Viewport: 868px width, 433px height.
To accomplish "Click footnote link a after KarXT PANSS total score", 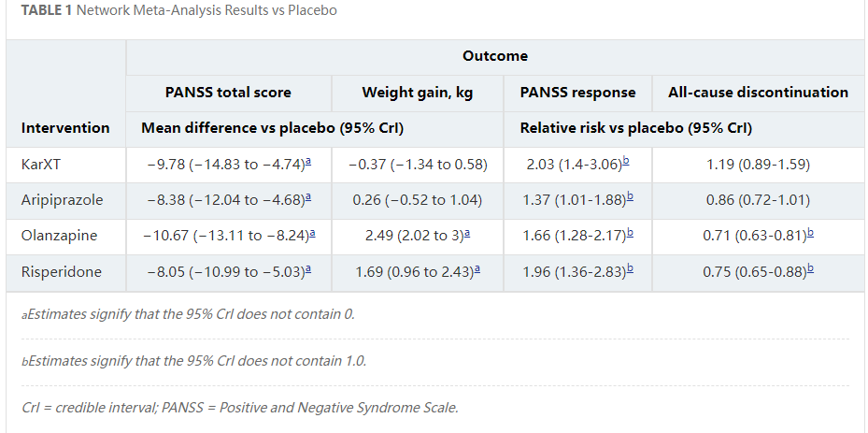I will tap(307, 163).
